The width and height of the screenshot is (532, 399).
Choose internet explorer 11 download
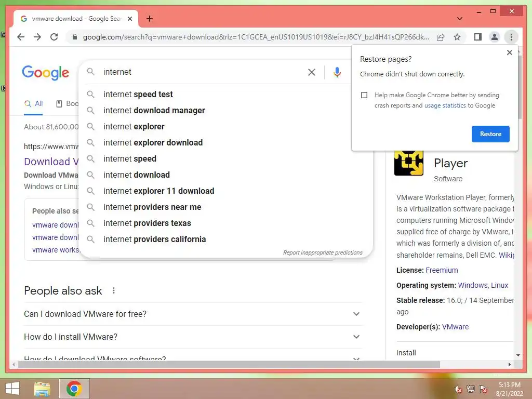click(225, 191)
